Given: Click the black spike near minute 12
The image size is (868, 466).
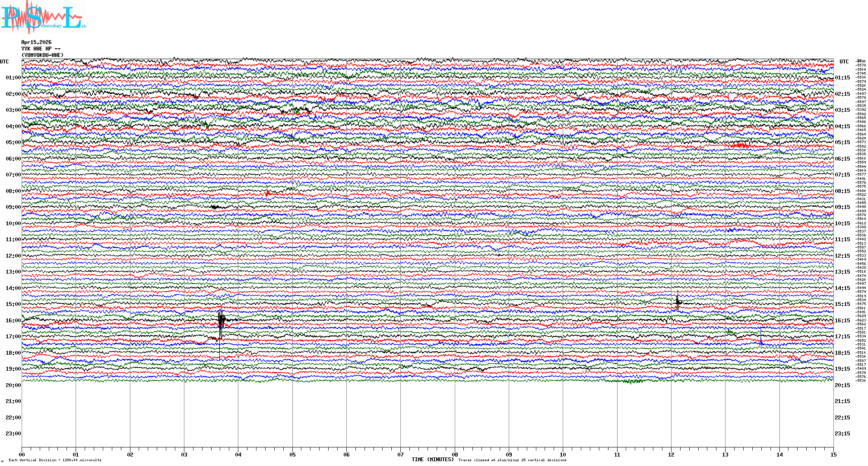Looking at the screenshot, I should [x=678, y=302].
